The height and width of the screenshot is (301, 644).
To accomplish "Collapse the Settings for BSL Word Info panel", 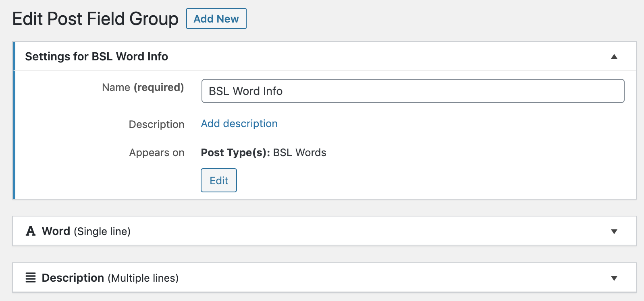I will (x=614, y=56).
